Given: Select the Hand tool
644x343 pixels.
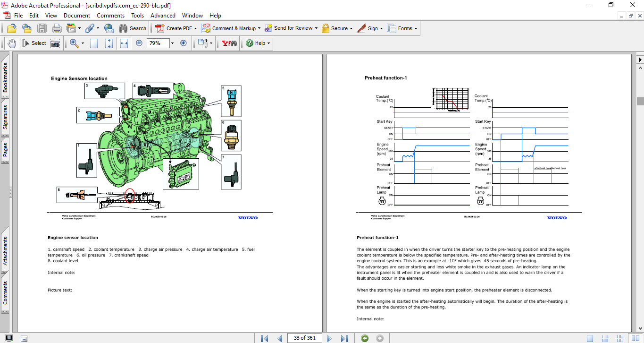Looking at the screenshot, I should (11, 43).
